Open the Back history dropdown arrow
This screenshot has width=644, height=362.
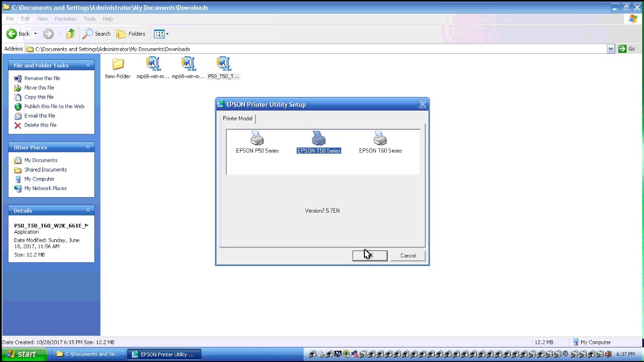click(x=35, y=34)
